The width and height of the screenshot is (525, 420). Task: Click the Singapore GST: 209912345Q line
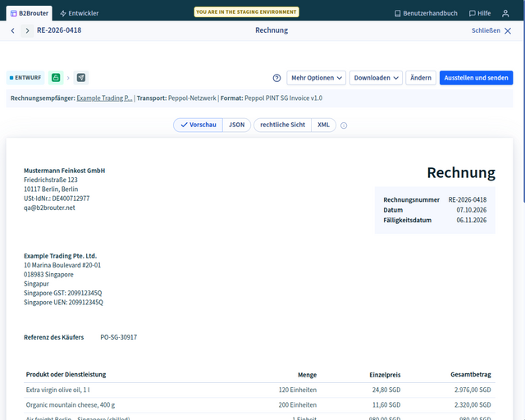point(62,293)
